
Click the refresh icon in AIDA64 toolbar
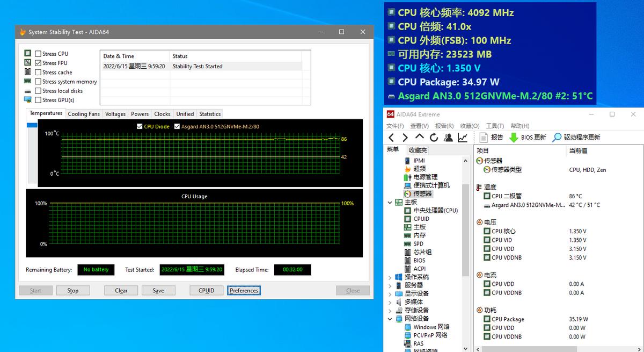(x=434, y=138)
